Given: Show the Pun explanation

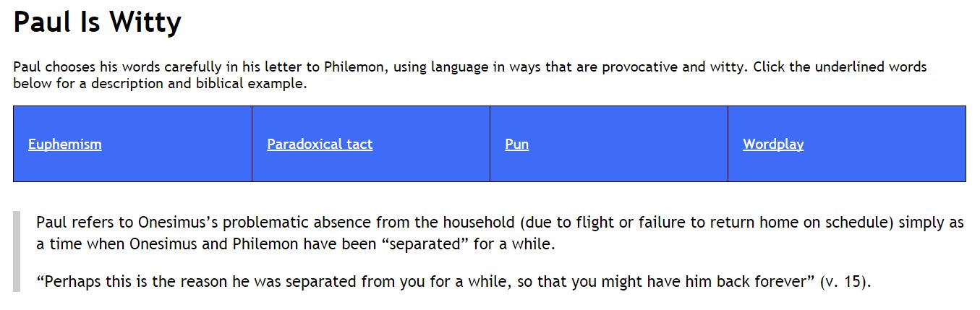Looking at the screenshot, I should click(x=516, y=144).
